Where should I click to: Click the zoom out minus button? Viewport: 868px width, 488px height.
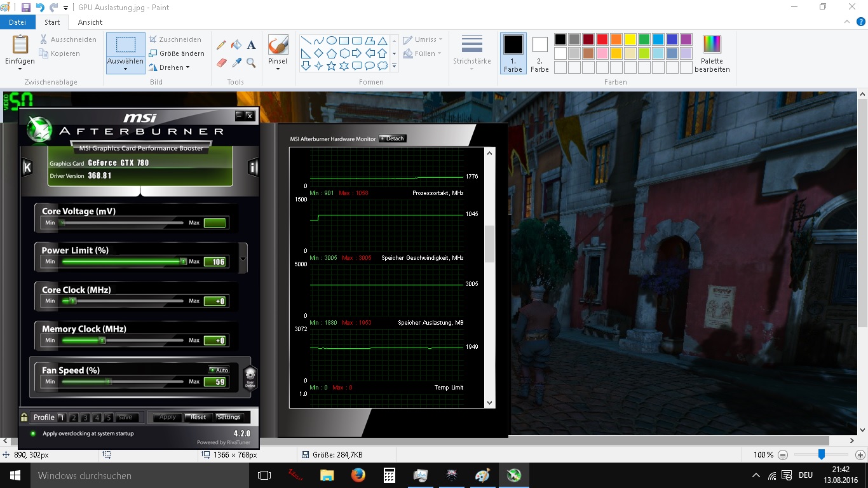pyautogui.click(x=783, y=455)
